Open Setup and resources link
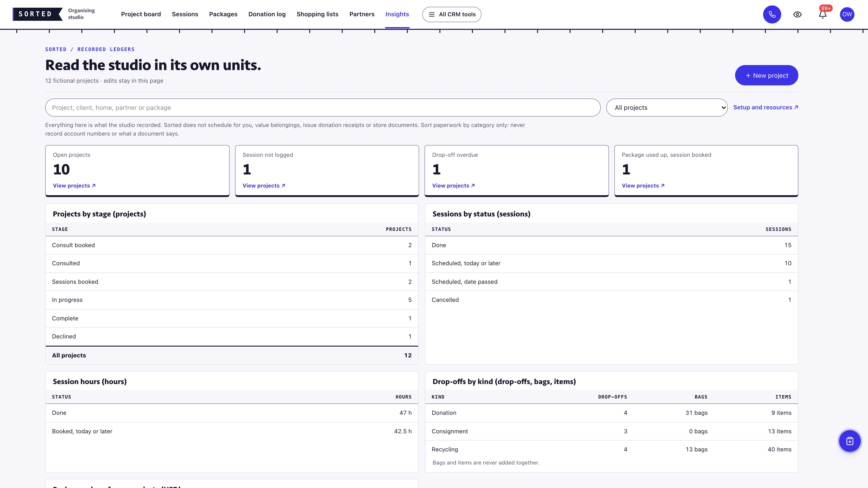This screenshot has width=868, height=488. tap(765, 108)
